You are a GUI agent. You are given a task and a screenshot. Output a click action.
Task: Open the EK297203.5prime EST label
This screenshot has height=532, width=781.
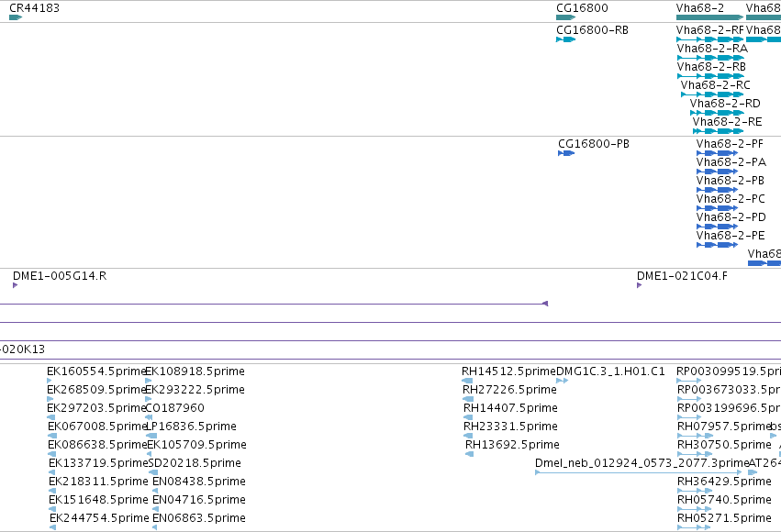(96, 408)
